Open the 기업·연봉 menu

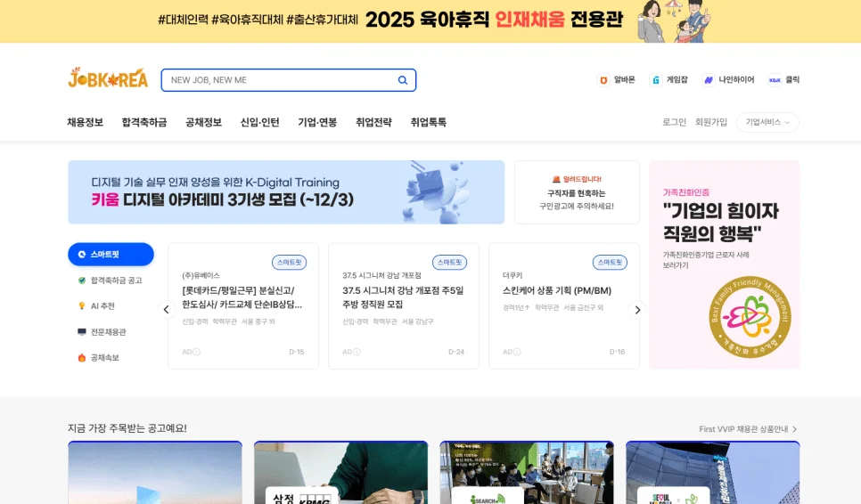pyautogui.click(x=317, y=123)
